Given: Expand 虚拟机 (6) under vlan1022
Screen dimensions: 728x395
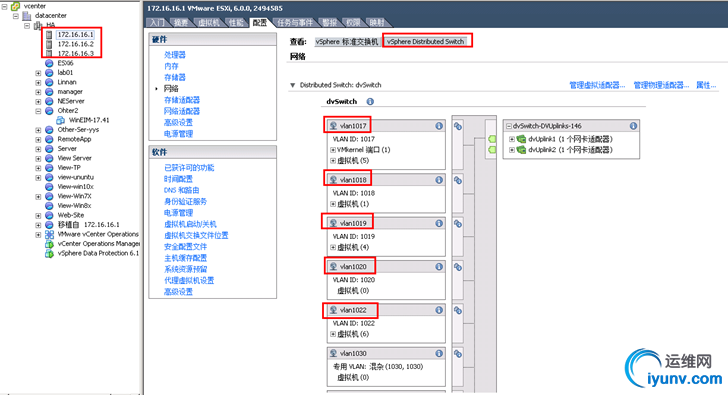Looking at the screenshot, I should [x=333, y=334].
